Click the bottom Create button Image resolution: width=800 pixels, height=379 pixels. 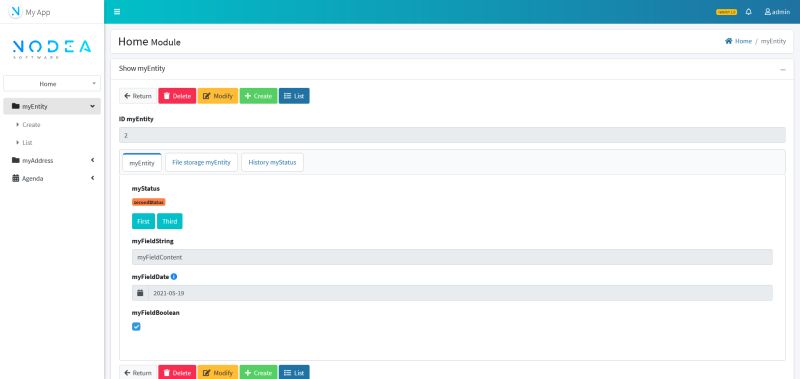[x=259, y=372]
